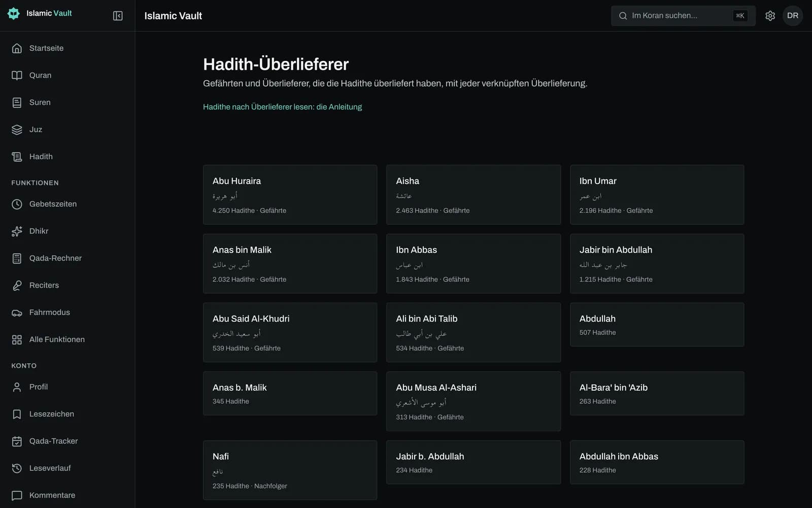
Task: Open the Qada-Rechner calculator icon
Action: coord(17,258)
